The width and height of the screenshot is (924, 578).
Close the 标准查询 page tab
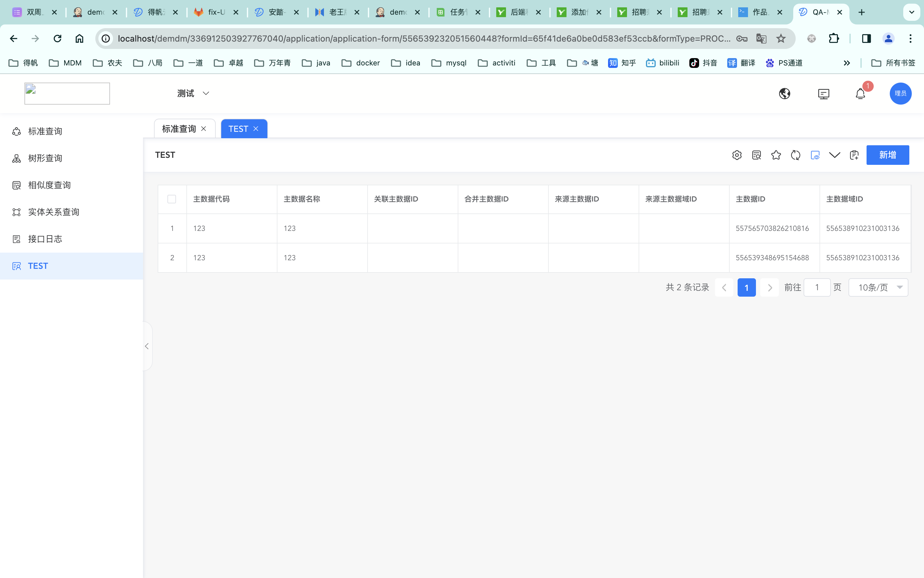coord(204,129)
